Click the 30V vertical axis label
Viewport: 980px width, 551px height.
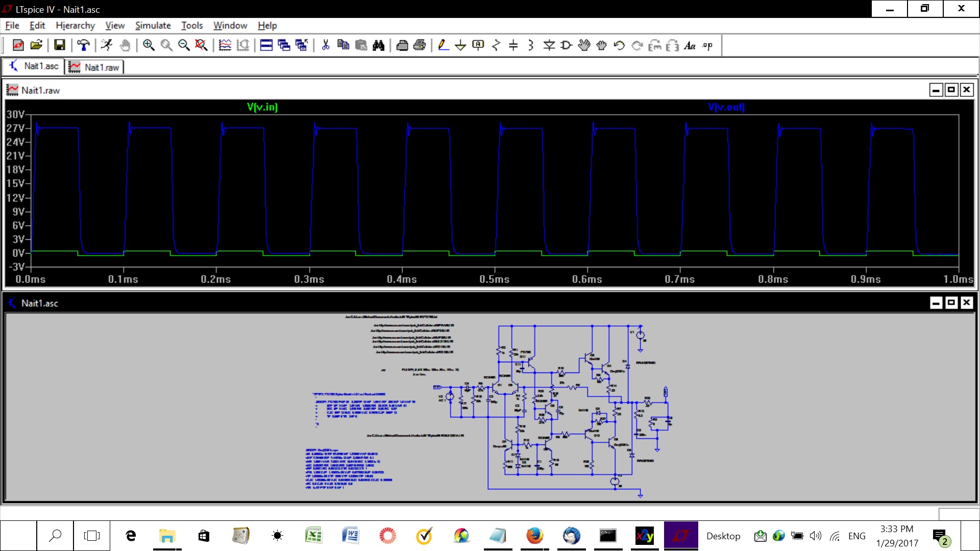[15, 114]
